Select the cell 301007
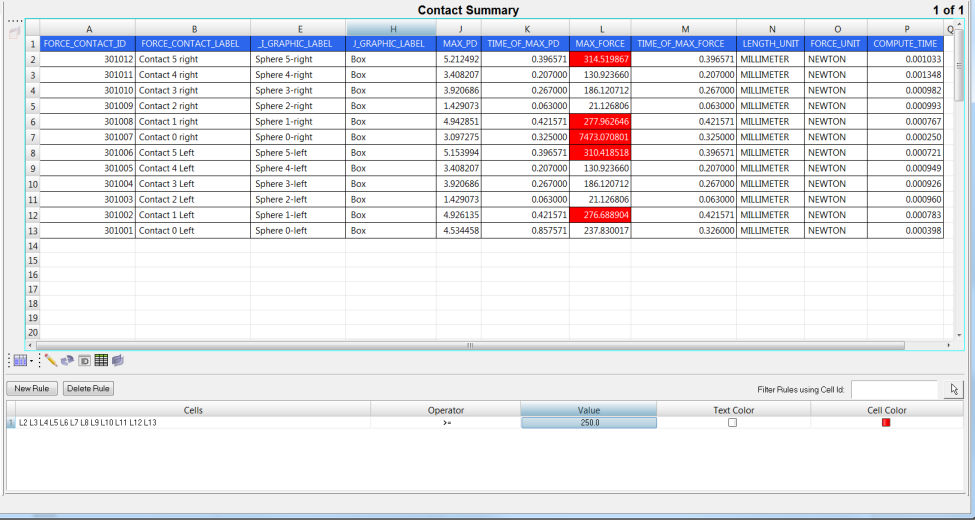This screenshot has width=975, height=520. (x=88, y=137)
